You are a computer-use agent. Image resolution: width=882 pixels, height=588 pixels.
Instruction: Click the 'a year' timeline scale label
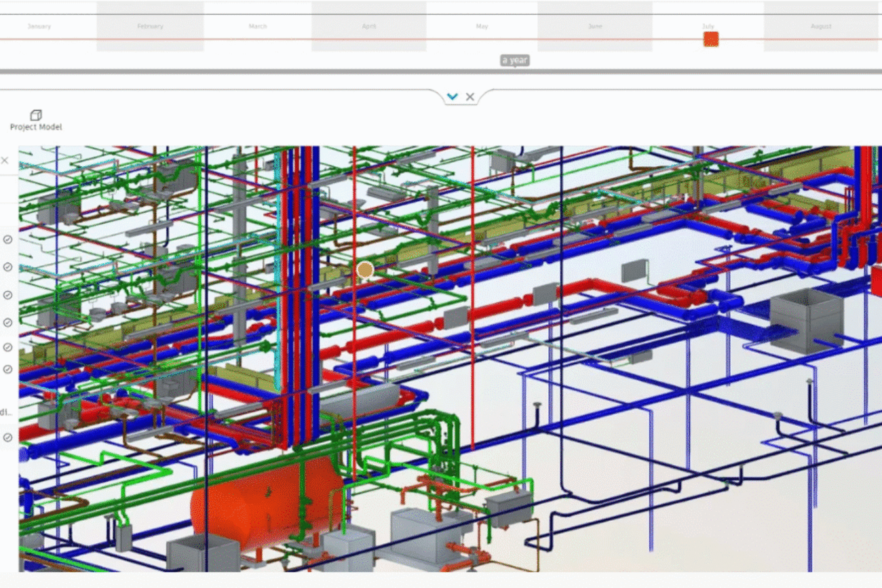pyautogui.click(x=514, y=60)
